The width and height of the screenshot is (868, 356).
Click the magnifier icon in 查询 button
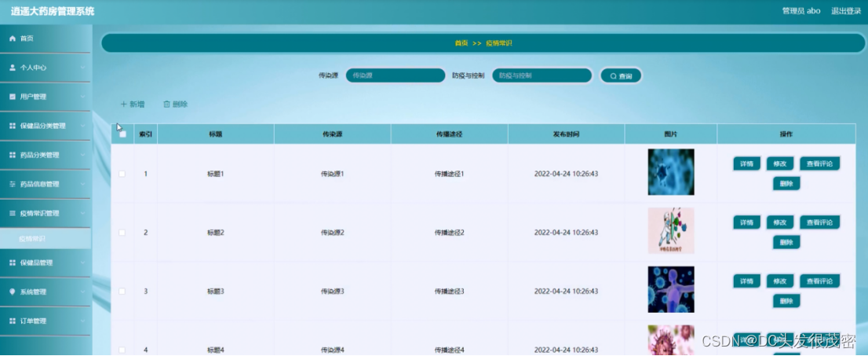(614, 76)
